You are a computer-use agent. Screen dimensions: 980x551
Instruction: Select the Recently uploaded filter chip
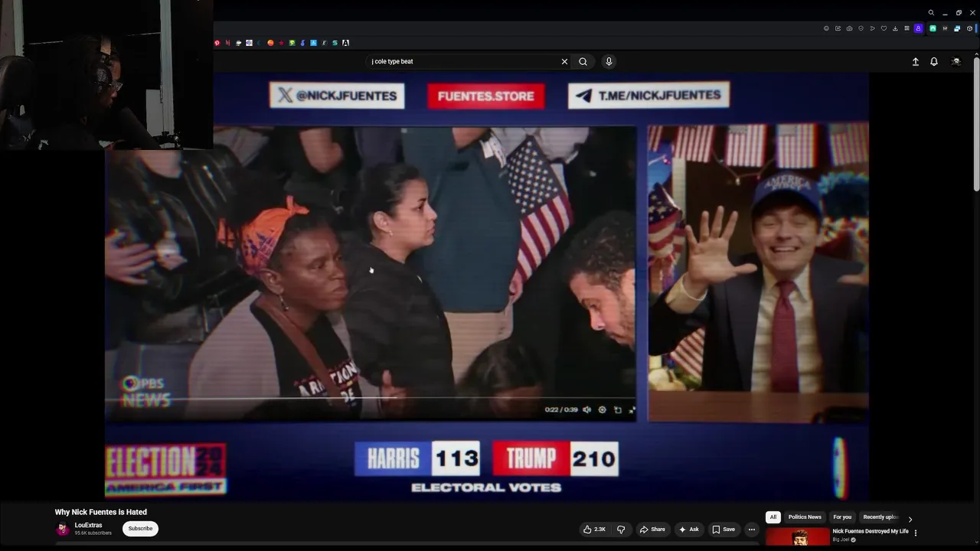(x=880, y=517)
